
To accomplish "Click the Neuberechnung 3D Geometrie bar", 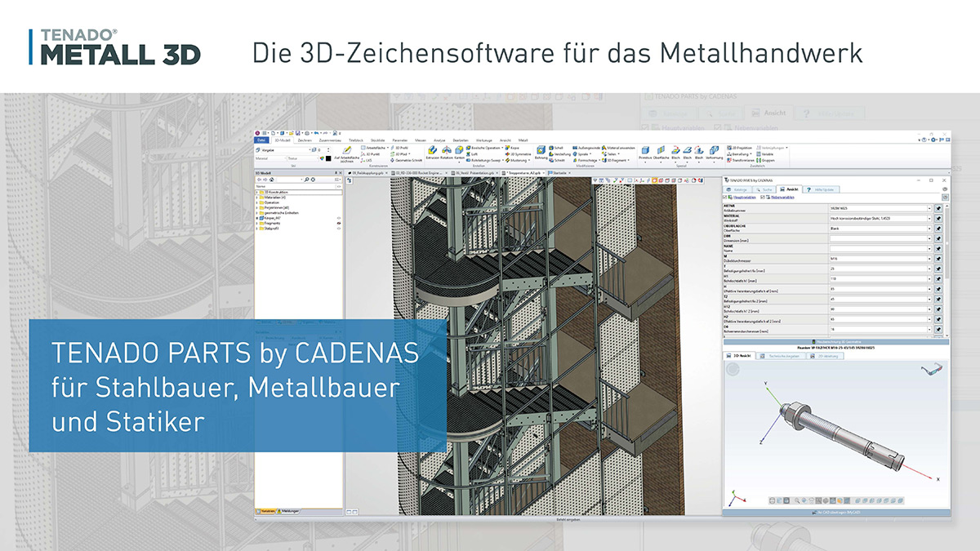I will [835, 341].
